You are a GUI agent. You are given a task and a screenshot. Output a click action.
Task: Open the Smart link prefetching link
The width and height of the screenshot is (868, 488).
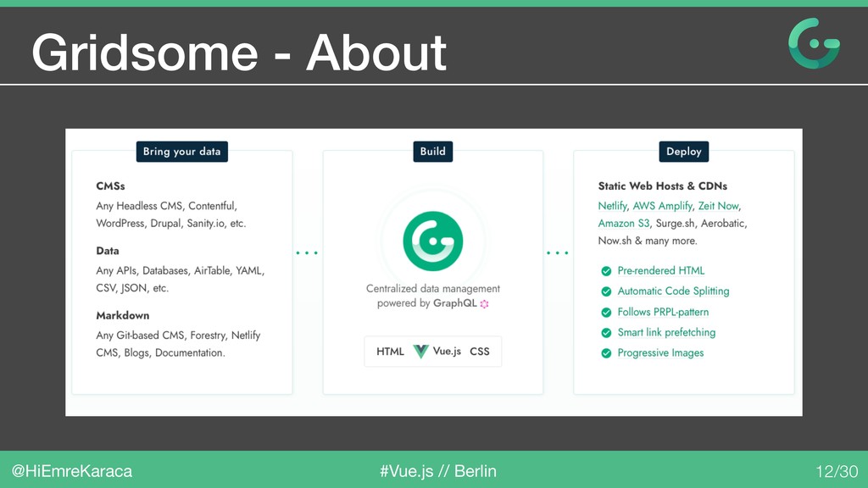coord(666,332)
